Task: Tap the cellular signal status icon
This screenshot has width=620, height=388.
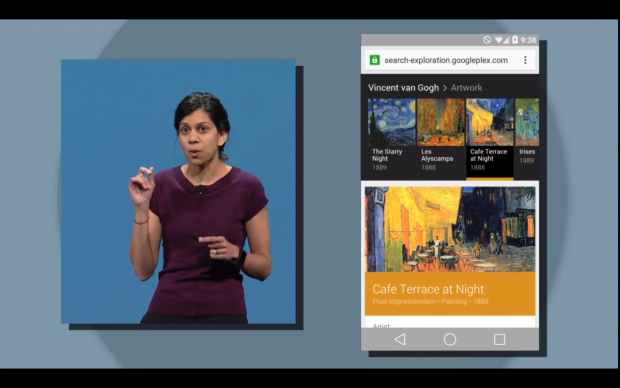Action: point(506,40)
